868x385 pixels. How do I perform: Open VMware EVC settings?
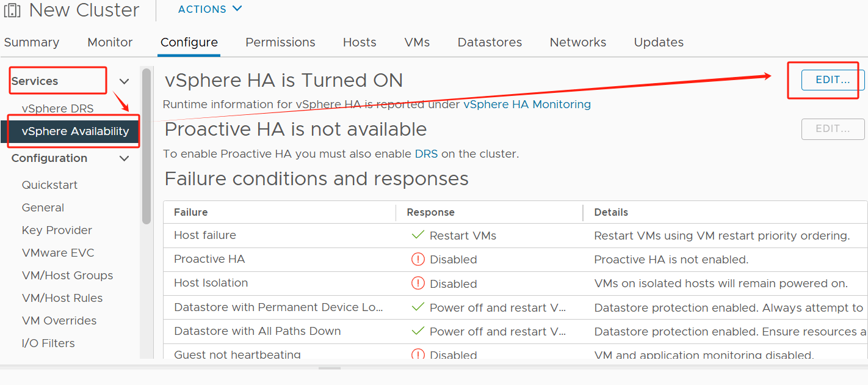(58, 253)
